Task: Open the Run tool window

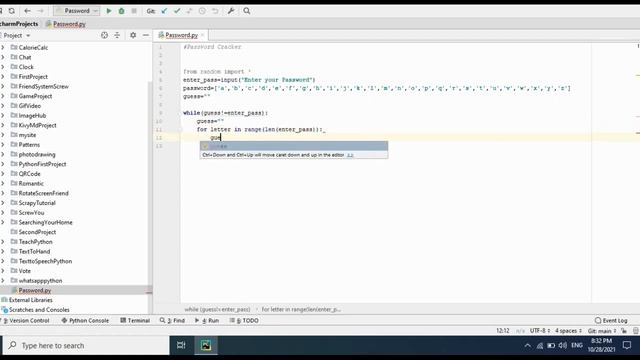Action: pyautogui.click(x=207, y=320)
